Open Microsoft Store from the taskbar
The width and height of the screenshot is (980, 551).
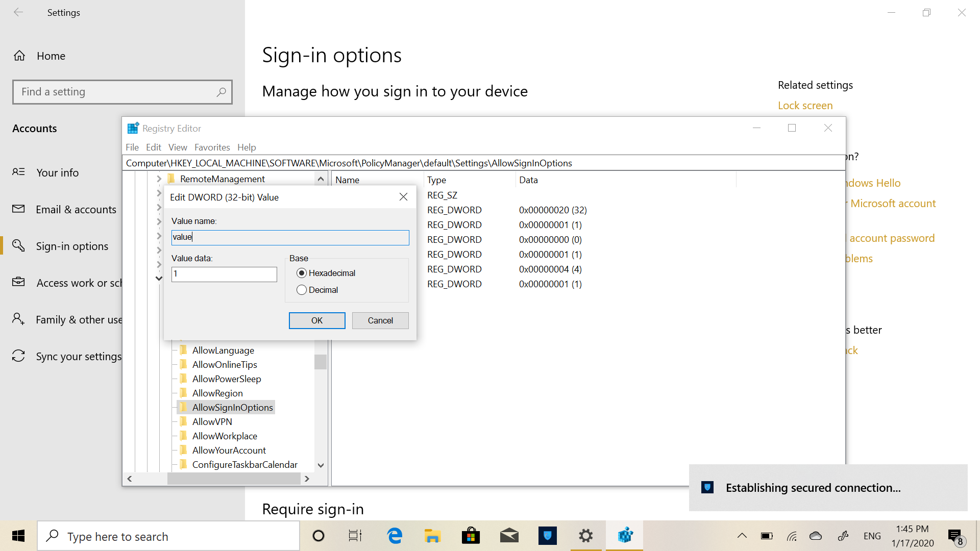click(471, 536)
